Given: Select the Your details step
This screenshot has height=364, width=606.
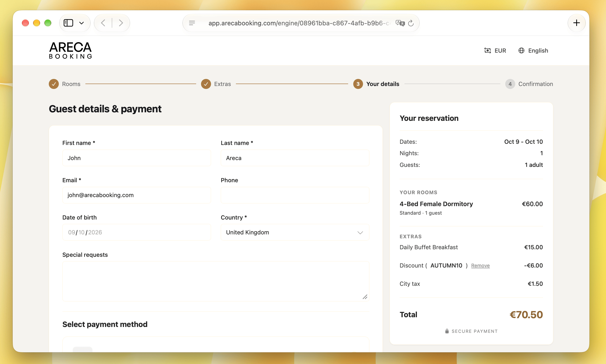Looking at the screenshot, I should pyautogui.click(x=376, y=84).
